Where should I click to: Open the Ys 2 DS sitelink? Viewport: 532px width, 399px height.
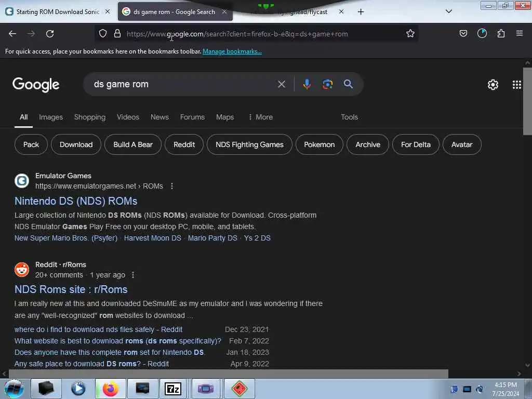pyautogui.click(x=257, y=238)
